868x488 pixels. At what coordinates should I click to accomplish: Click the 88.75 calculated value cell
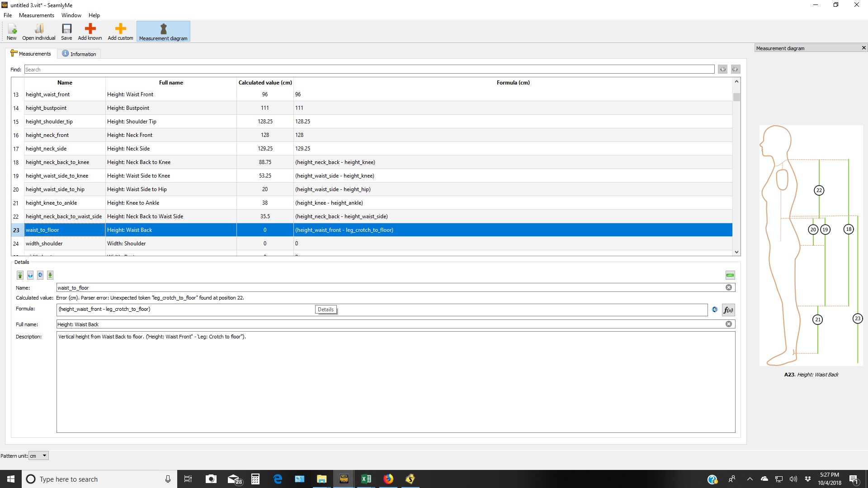pos(265,162)
